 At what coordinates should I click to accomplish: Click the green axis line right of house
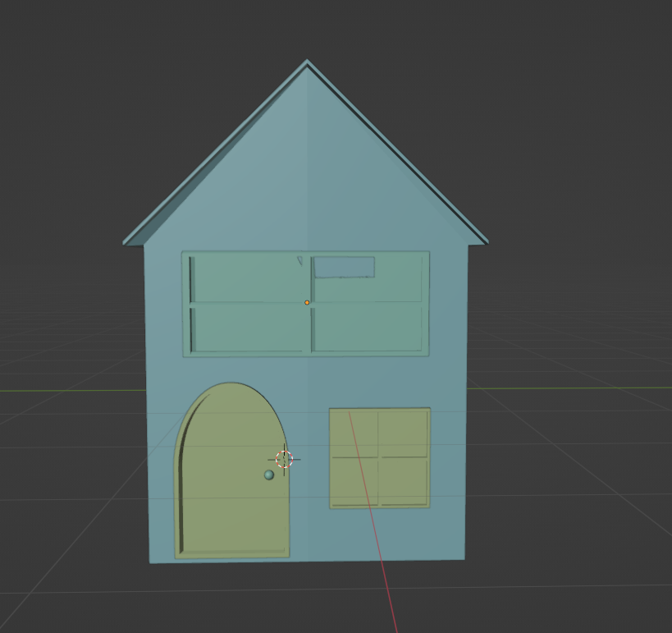click(574, 388)
